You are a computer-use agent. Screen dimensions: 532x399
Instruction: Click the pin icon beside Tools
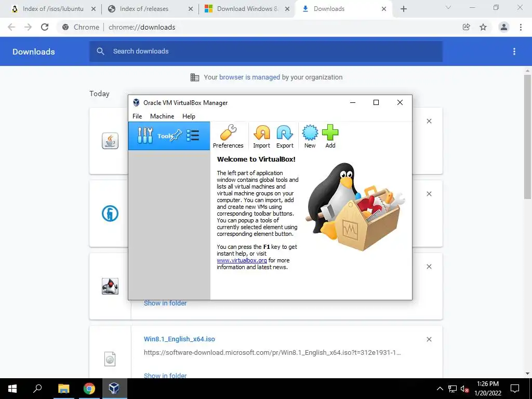[176, 136]
